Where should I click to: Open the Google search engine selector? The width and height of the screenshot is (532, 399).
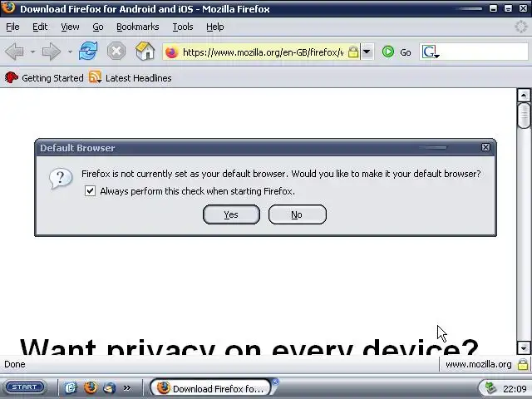click(x=431, y=52)
